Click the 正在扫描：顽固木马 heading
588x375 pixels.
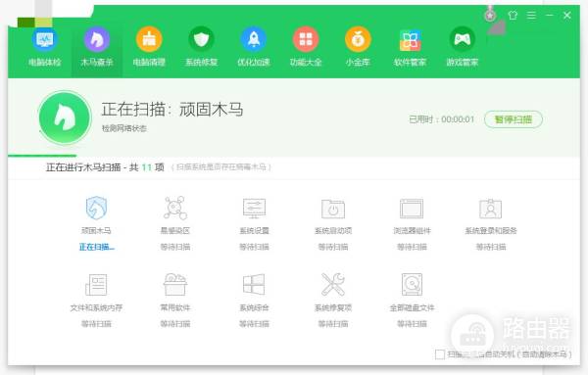coord(172,110)
